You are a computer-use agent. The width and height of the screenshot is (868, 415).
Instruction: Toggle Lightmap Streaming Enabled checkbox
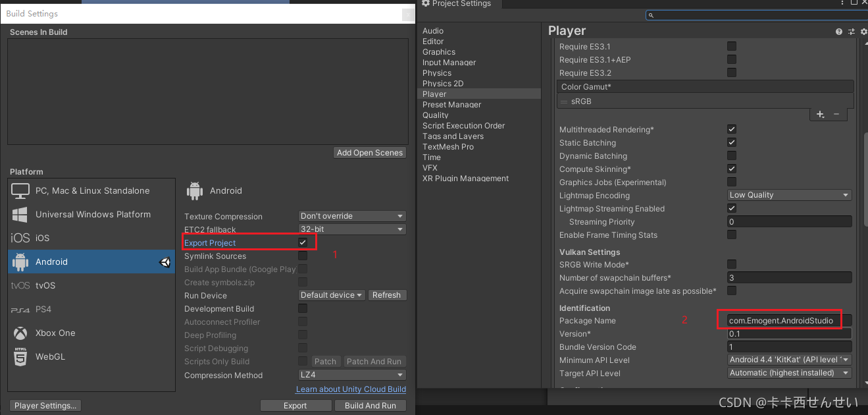click(x=732, y=208)
